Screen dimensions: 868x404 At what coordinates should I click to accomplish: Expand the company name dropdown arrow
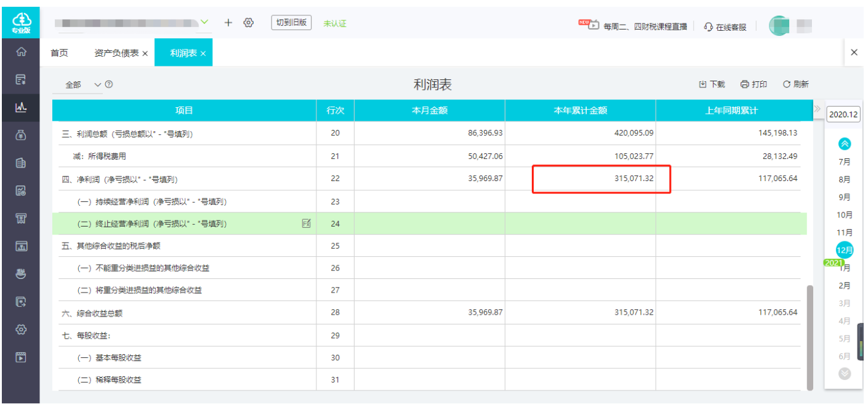pyautogui.click(x=205, y=23)
